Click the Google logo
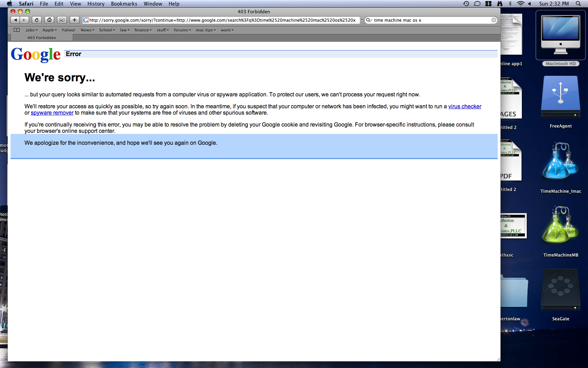This screenshot has width=588, height=368. (36, 54)
